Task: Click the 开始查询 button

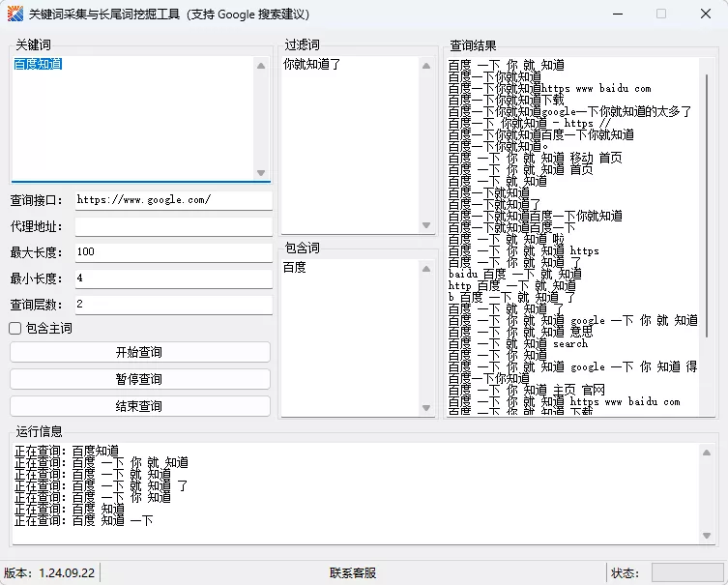Action: click(140, 352)
